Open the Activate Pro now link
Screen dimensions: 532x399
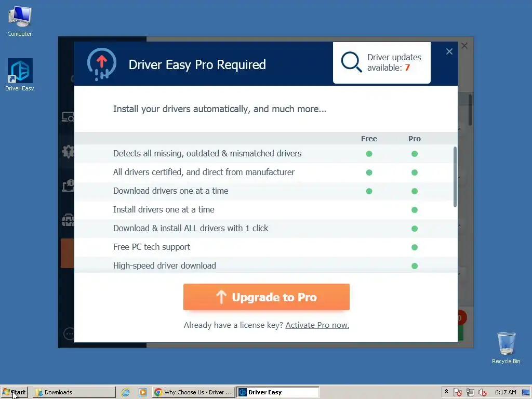pos(317,325)
